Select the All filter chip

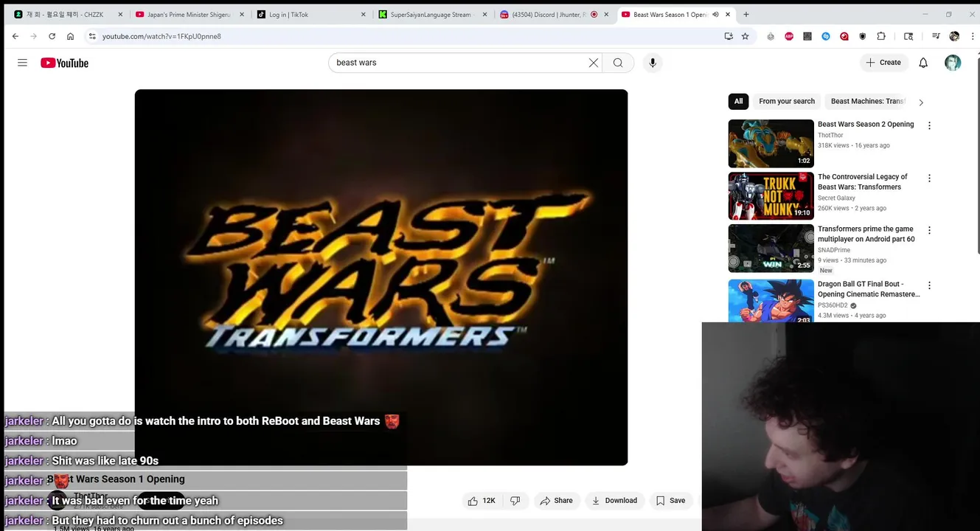738,101
